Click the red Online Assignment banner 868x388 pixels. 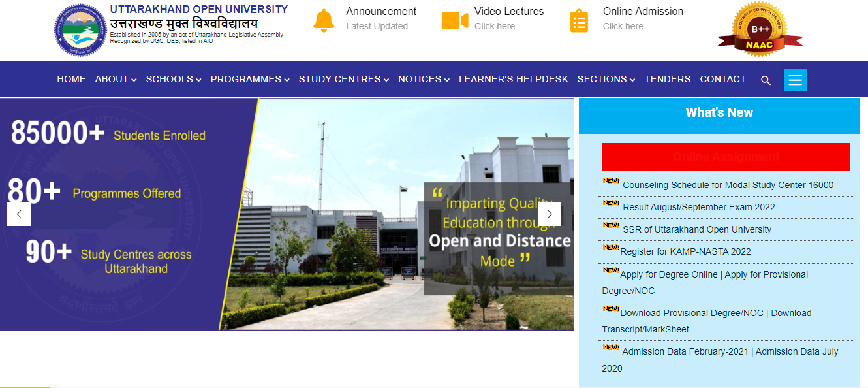tap(726, 157)
